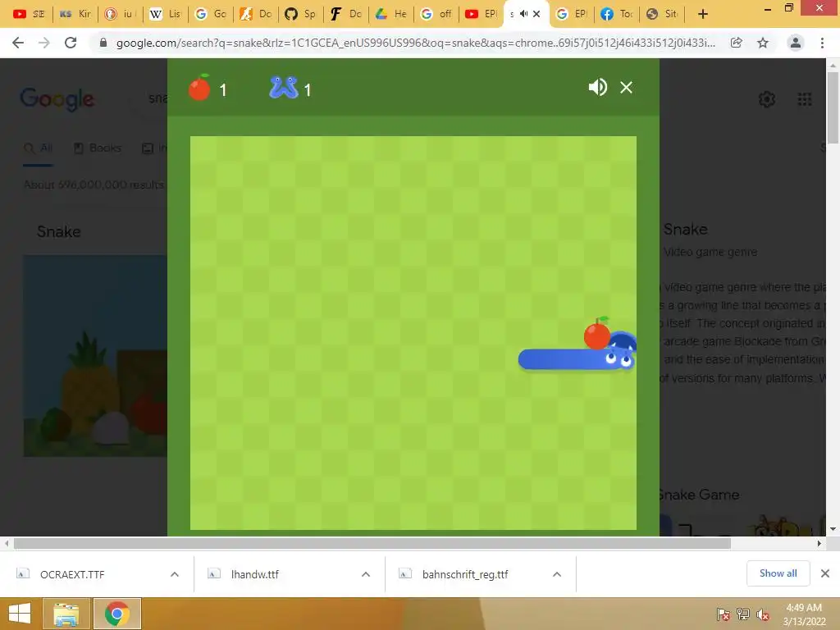
Task: Click the site lock icon
Action: 103,43
